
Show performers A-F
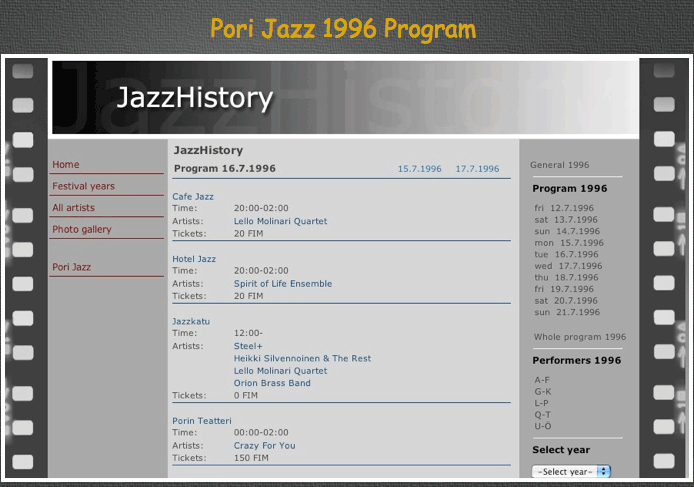542,380
